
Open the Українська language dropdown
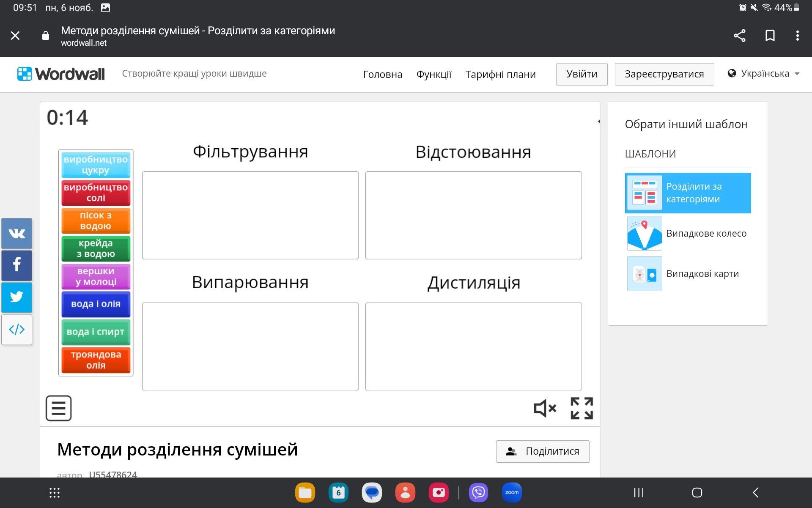coord(764,74)
